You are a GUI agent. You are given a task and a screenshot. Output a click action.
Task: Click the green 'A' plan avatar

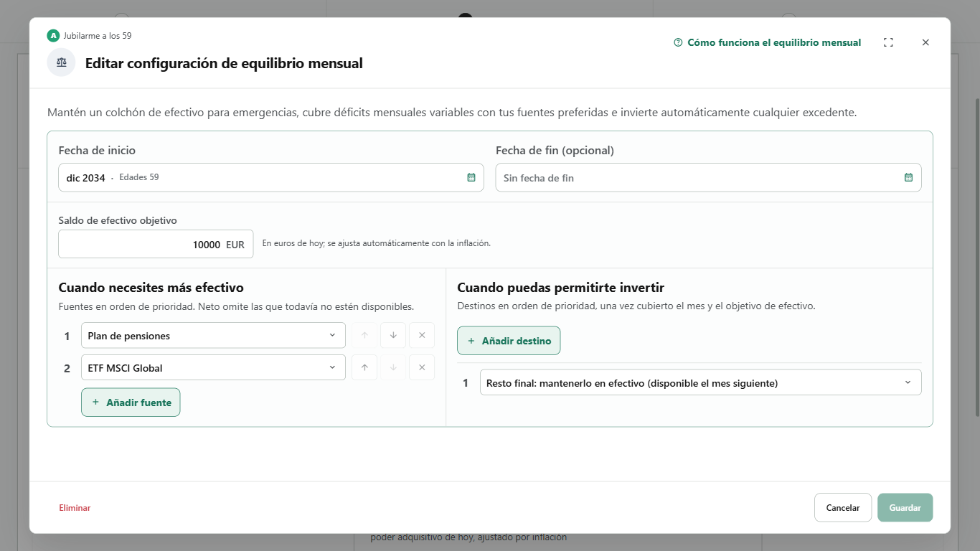click(x=53, y=36)
